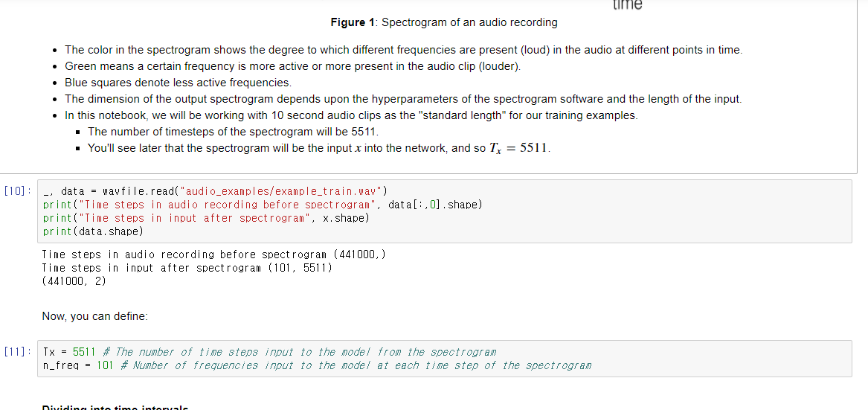
Task: Click the bullet about 10 second audio clips
Action: [x=351, y=116]
